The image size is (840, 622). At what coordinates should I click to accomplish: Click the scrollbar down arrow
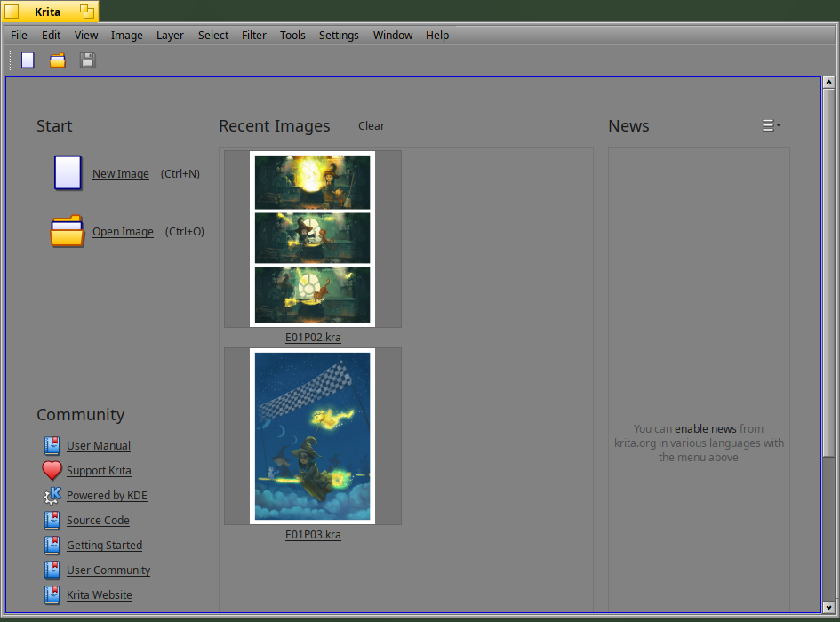pyautogui.click(x=828, y=608)
